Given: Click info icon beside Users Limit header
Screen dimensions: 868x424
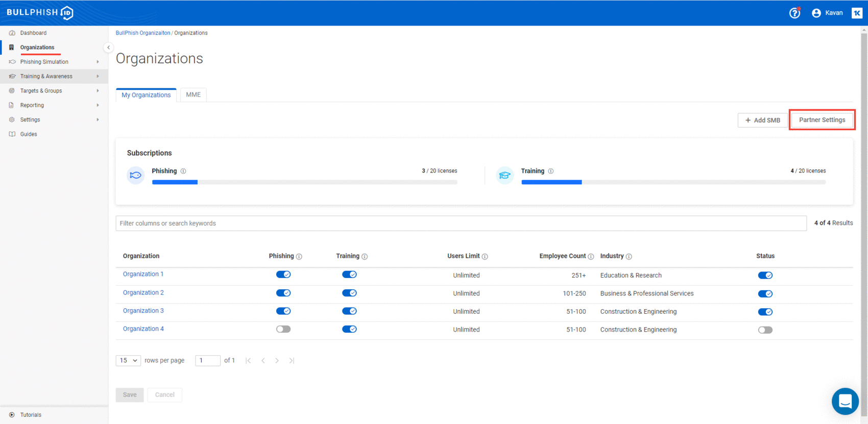Looking at the screenshot, I should pos(485,257).
